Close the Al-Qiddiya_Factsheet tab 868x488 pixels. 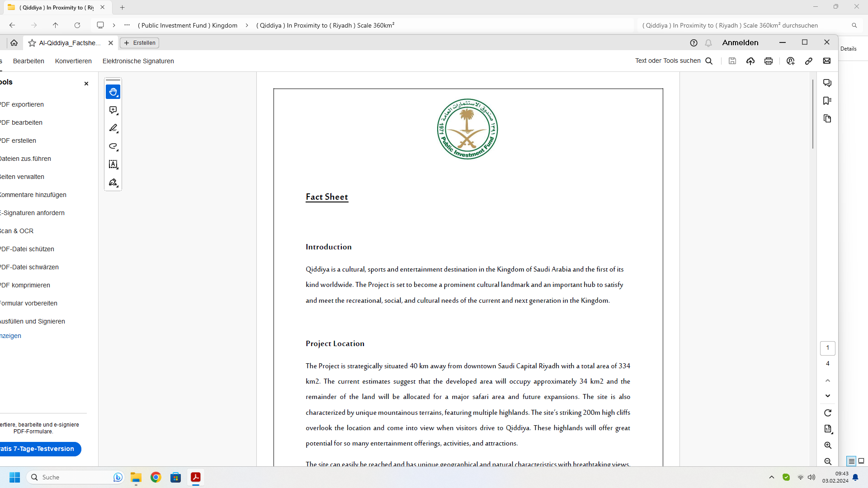tap(111, 43)
